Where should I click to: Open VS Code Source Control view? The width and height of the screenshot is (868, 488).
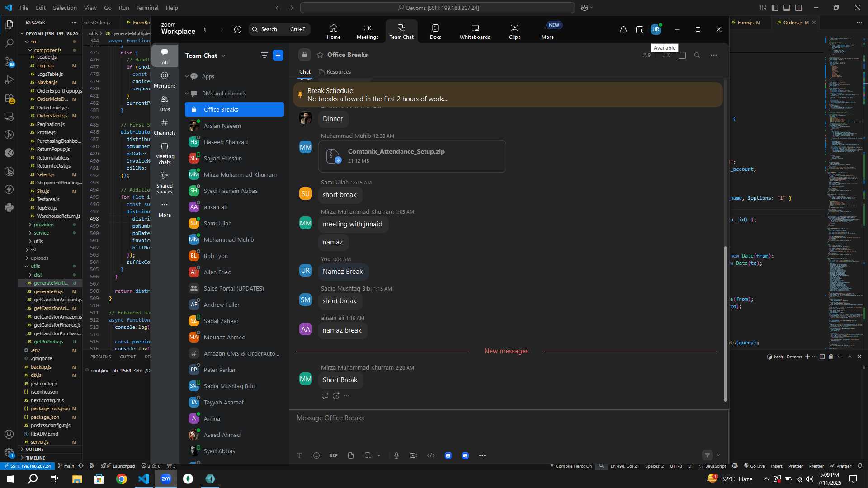click(9, 61)
